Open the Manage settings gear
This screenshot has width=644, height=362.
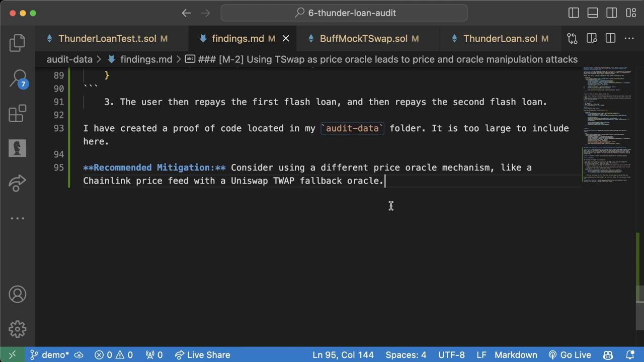17,329
